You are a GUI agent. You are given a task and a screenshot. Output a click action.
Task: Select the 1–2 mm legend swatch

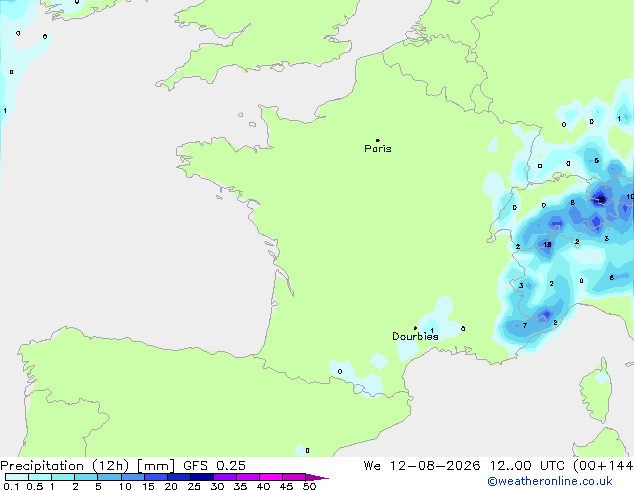click(63, 477)
